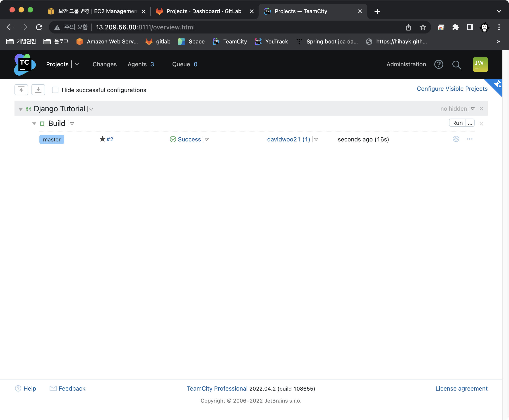Open the Projects dropdown chevron
Viewport: 509px width, 420px height.
coord(77,64)
